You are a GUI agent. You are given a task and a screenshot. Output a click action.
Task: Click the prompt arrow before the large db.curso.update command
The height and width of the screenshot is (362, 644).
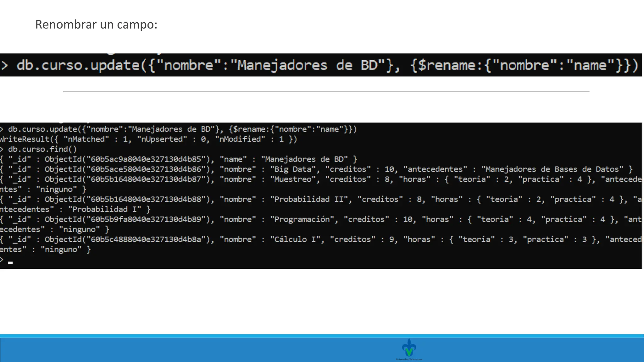(4, 65)
